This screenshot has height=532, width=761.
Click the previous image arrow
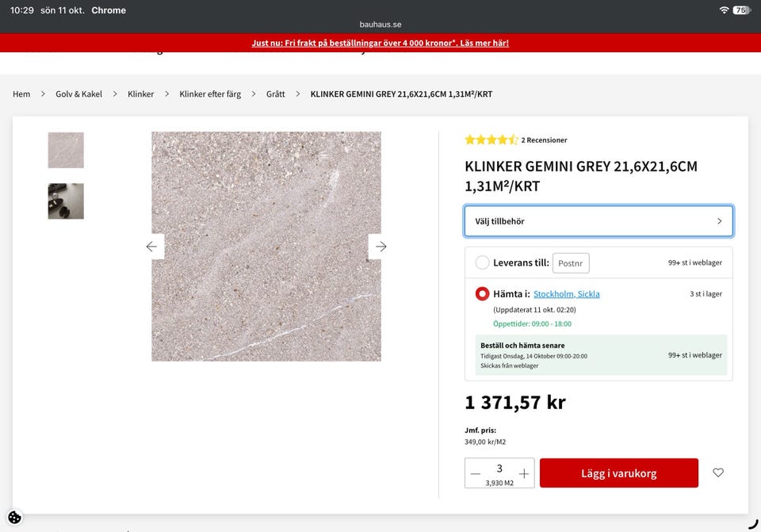click(152, 247)
